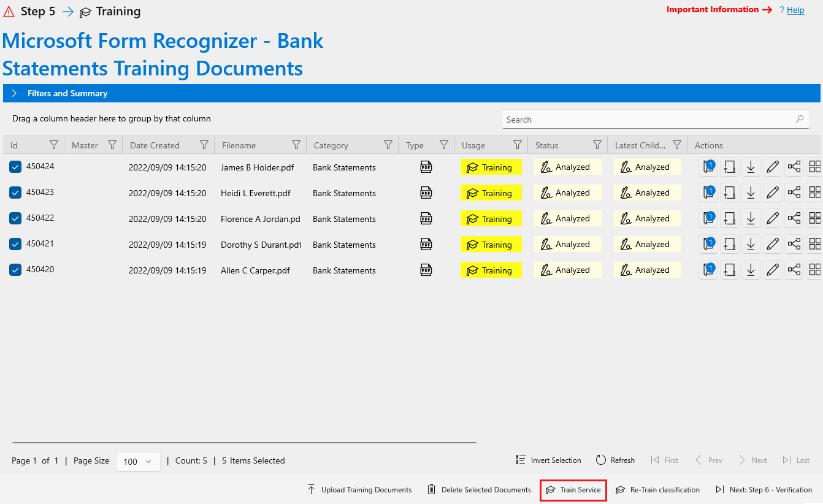The height and width of the screenshot is (504, 823).
Task: Download the Florence A Jordan document
Action: pyautogui.click(x=751, y=218)
